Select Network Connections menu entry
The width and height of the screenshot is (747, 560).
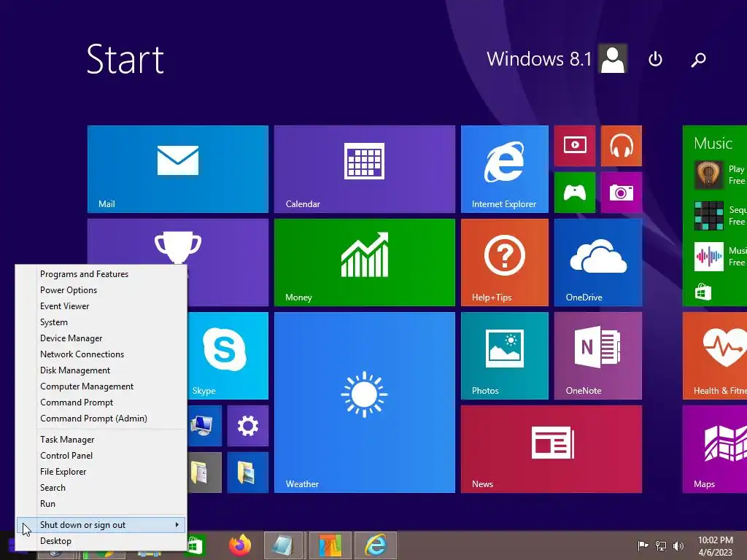coord(101,354)
